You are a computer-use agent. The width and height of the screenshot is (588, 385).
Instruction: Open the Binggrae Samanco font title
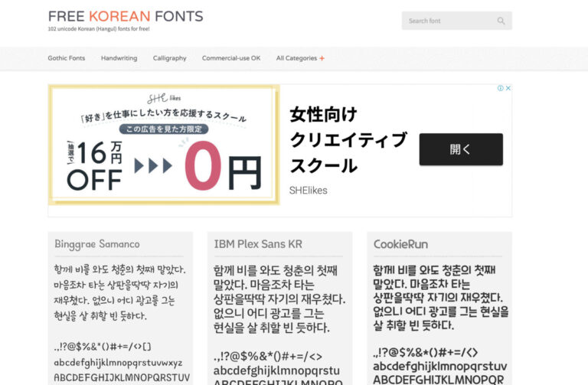pos(97,244)
